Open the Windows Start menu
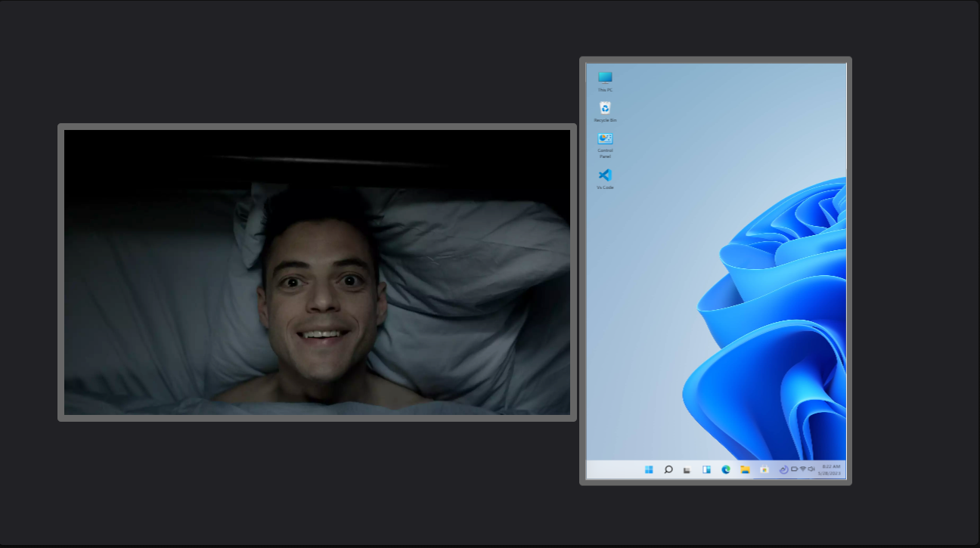Screen dimensions: 980x548 click(x=649, y=469)
